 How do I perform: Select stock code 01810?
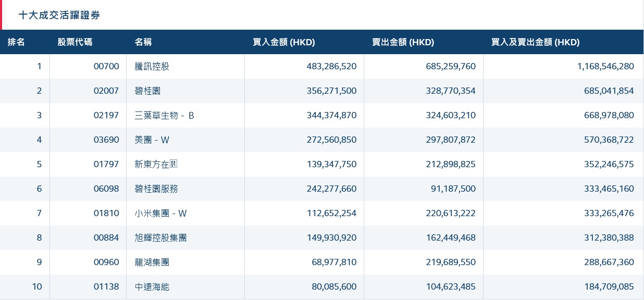pos(106,214)
